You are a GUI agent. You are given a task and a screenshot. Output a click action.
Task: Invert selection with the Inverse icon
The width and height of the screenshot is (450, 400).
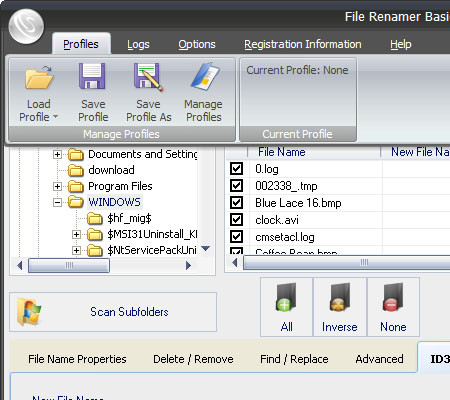point(340,297)
